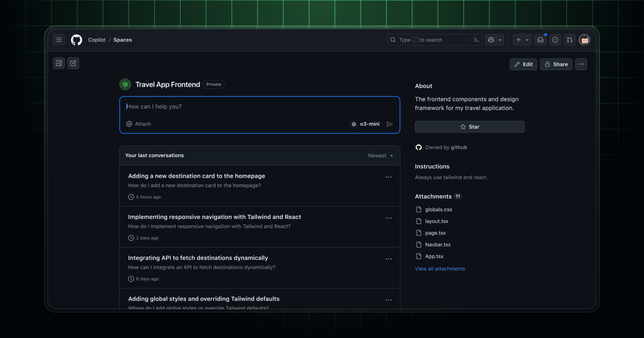Open the three-dot menu on destination card conversation

[x=389, y=177]
